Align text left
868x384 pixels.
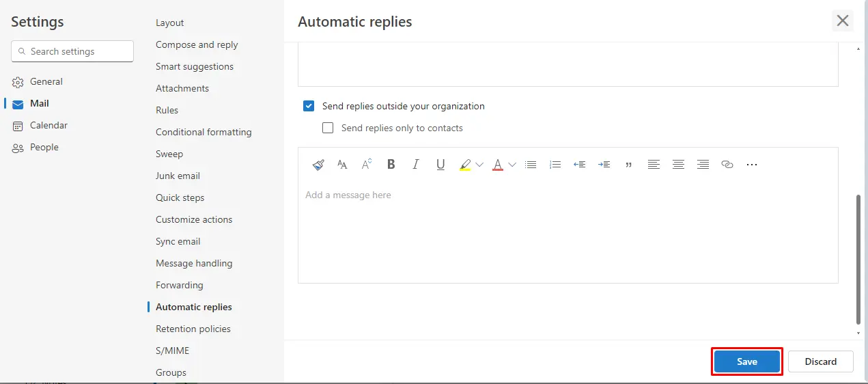point(654,165)
